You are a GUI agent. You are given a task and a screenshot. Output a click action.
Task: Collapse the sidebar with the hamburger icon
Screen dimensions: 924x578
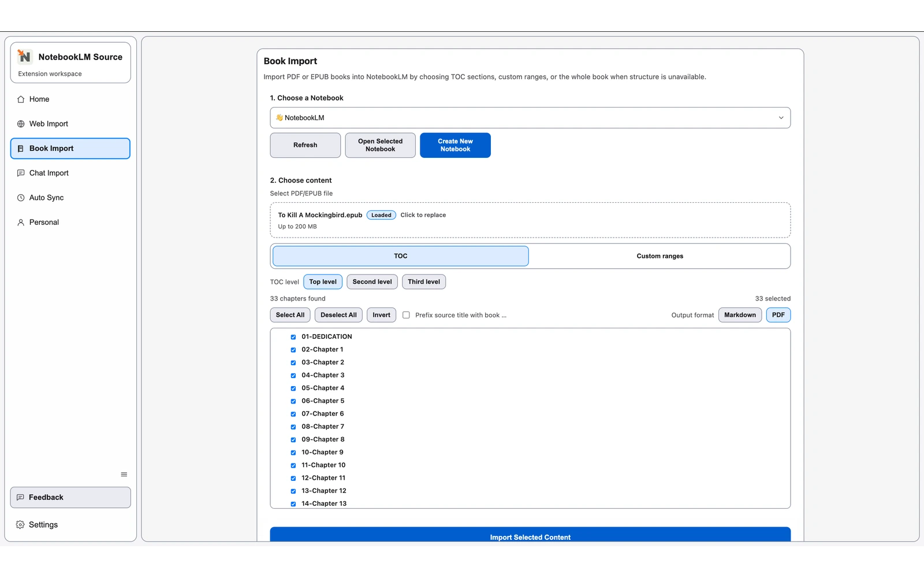[124, 473]
